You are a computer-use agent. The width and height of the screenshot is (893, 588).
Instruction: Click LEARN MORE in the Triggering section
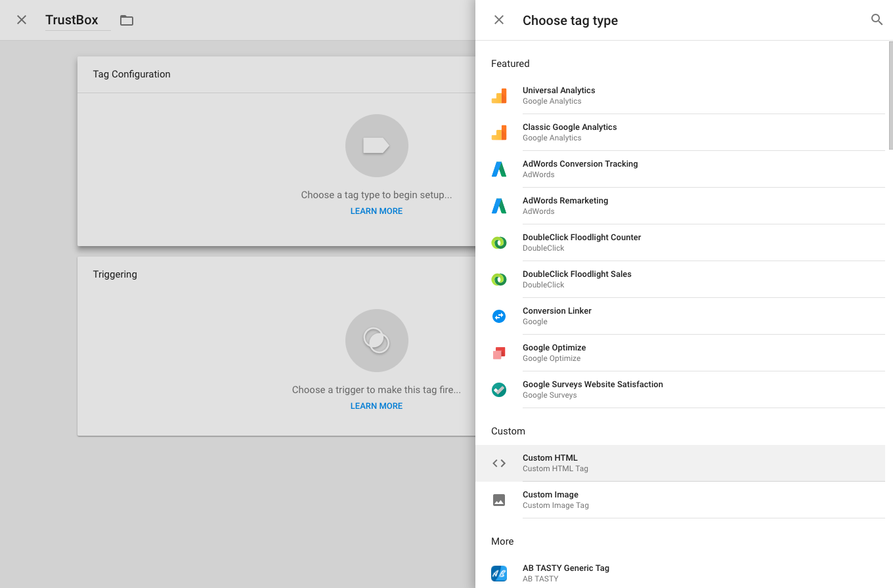[376, 406]
